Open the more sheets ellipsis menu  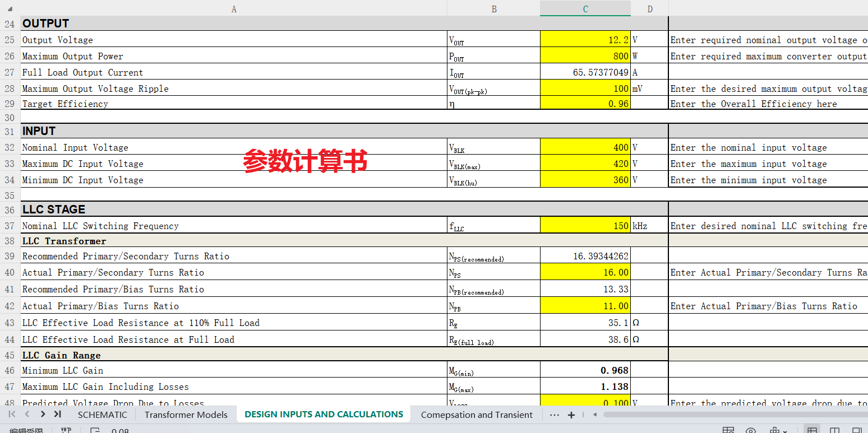[555, 415]
